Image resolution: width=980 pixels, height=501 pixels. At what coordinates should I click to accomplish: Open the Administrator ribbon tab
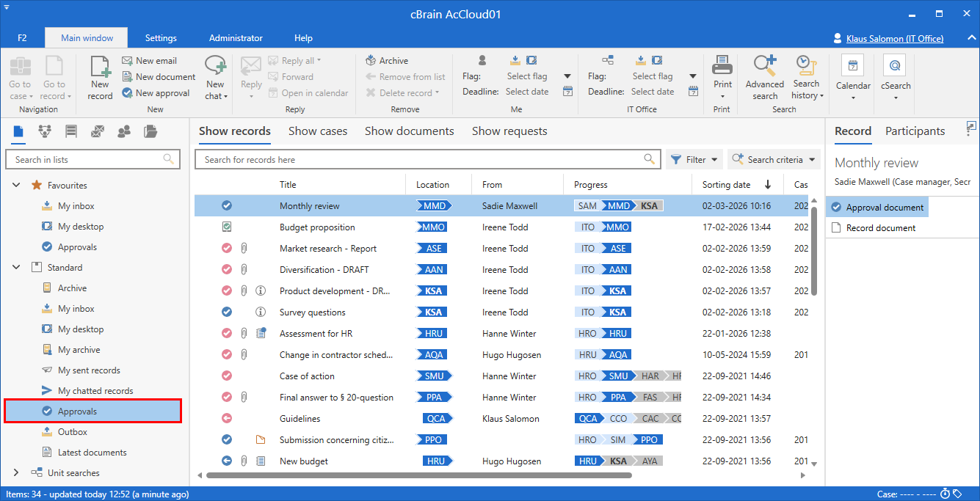tap(236, 38)
